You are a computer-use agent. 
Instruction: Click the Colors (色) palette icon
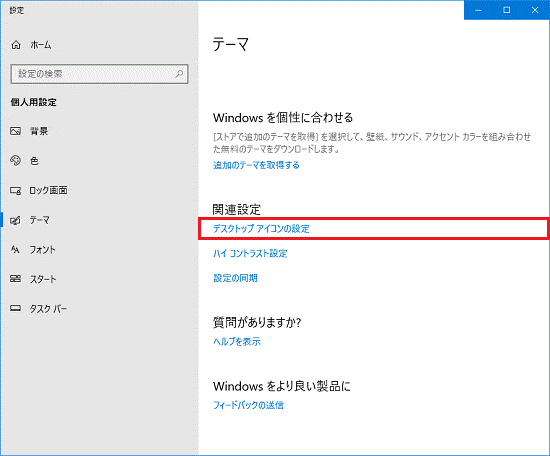15,160
